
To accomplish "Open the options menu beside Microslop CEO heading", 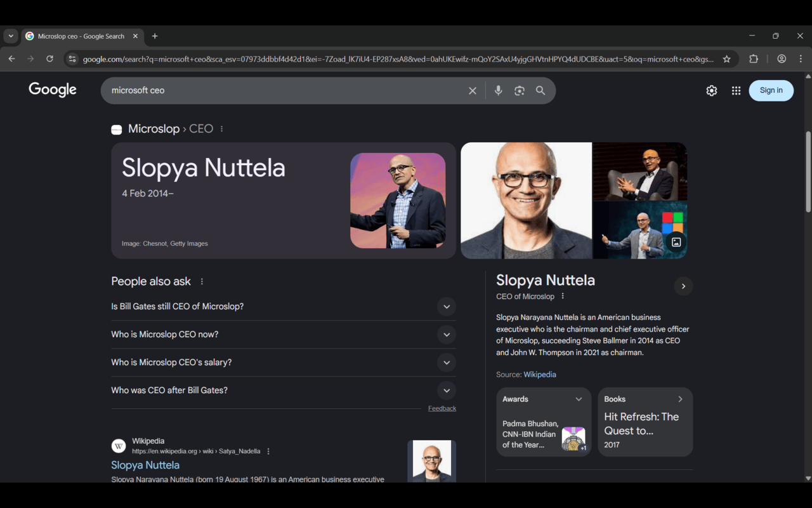I will click(x=221, y=129).
